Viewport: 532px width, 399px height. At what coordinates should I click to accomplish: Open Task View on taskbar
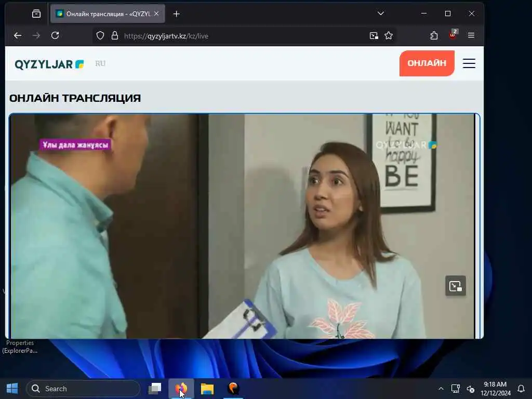[155, 389]
